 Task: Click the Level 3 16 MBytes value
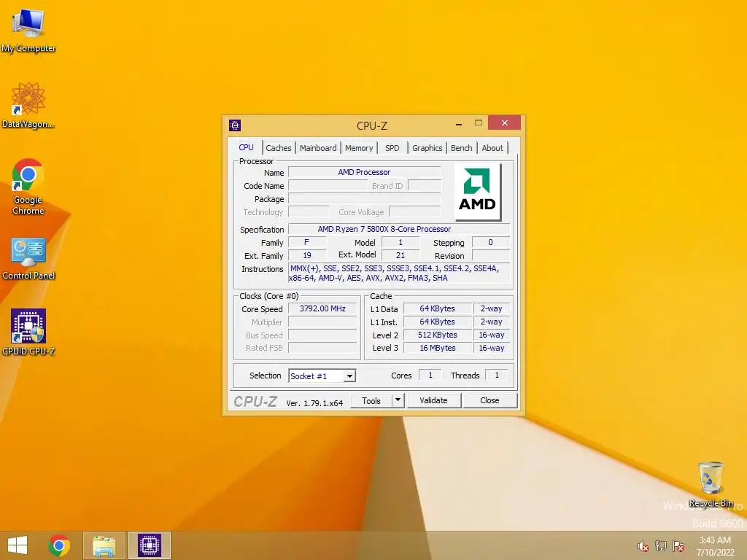coord(438,348)
